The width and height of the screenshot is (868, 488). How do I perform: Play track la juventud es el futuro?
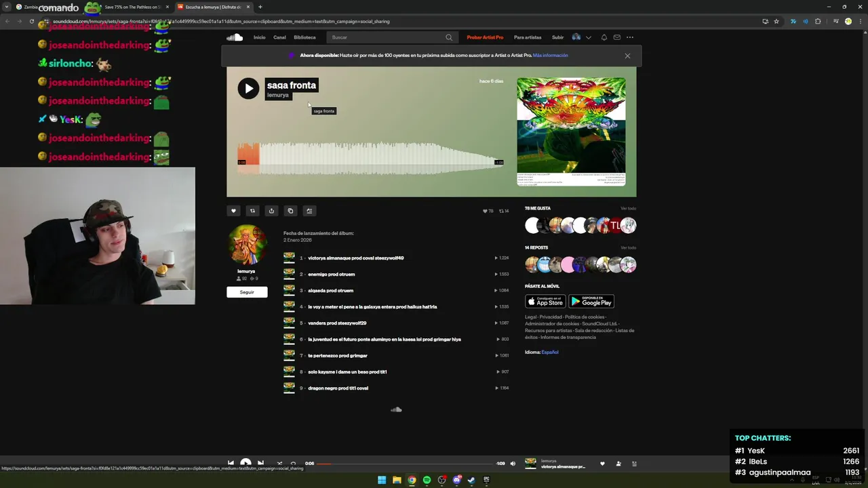pyautogui.click(x=384, y=340)
